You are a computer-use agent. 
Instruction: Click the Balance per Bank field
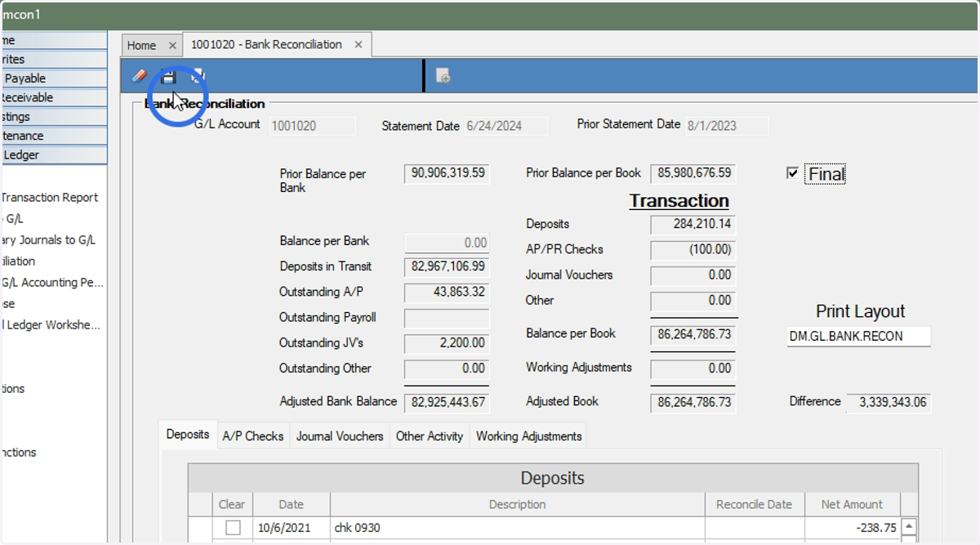[x=448, y=243]
